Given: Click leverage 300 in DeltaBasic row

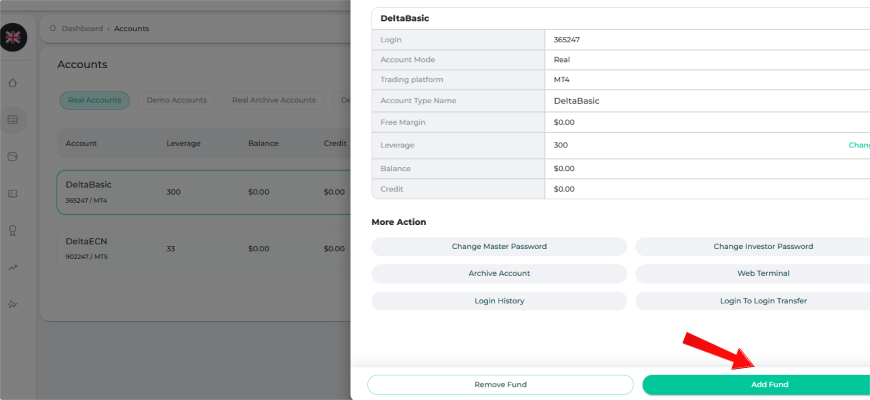Looking at the screenshot, I should click(x=173, y=192).
